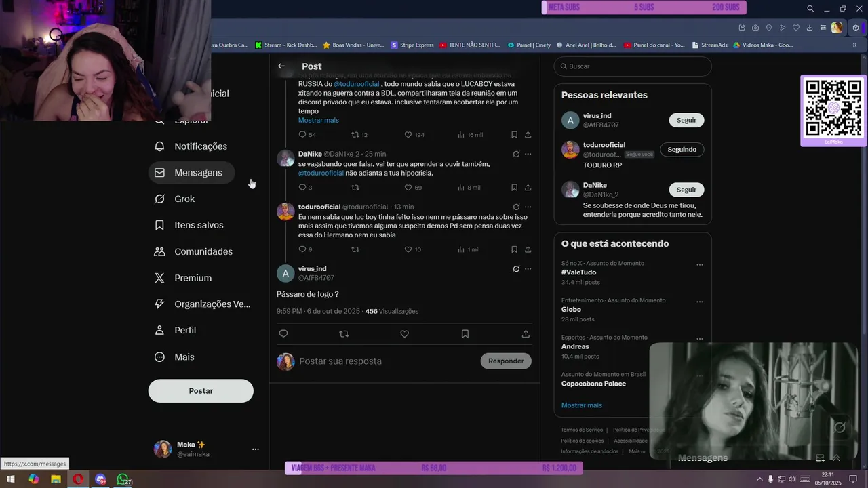868x488 pixels.
Task: Open Premium in the sidebar
Action: [183, 278]
